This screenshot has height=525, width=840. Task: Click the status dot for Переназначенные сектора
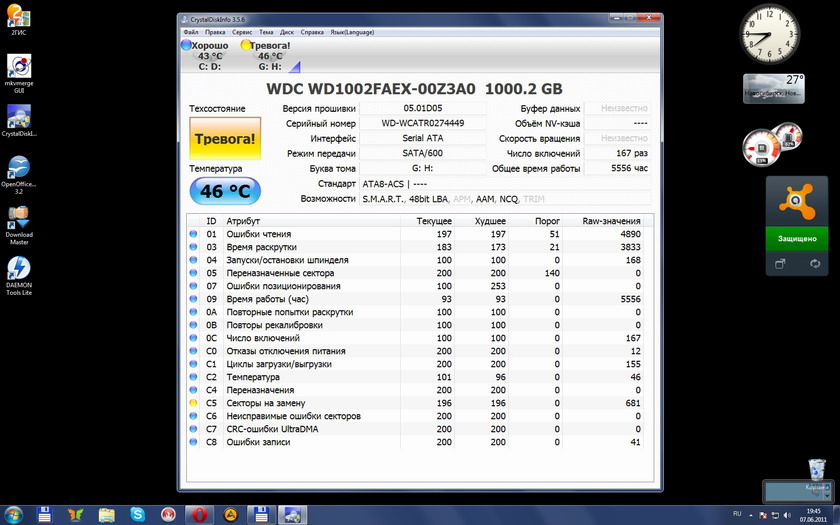[193, 273]
